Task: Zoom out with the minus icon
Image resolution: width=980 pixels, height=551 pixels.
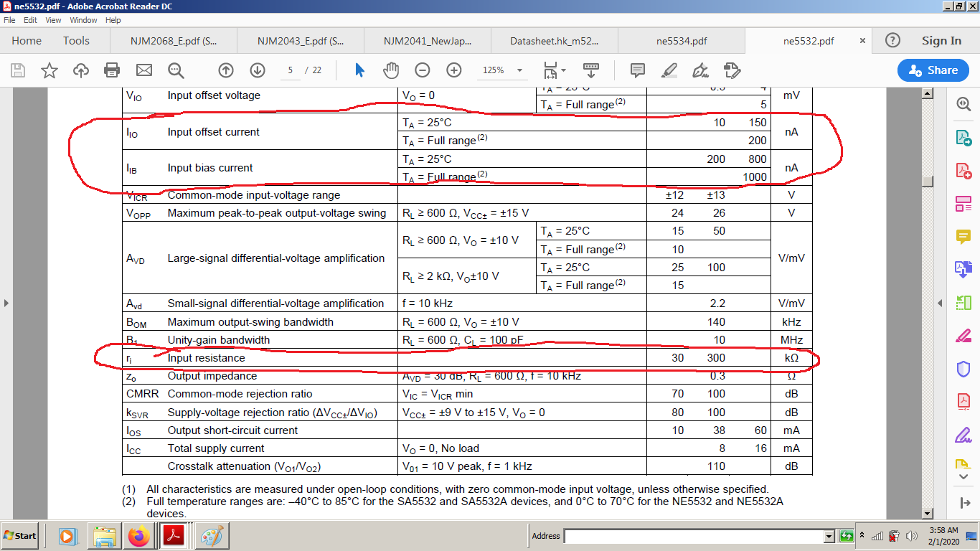Action: click(423, 70)
